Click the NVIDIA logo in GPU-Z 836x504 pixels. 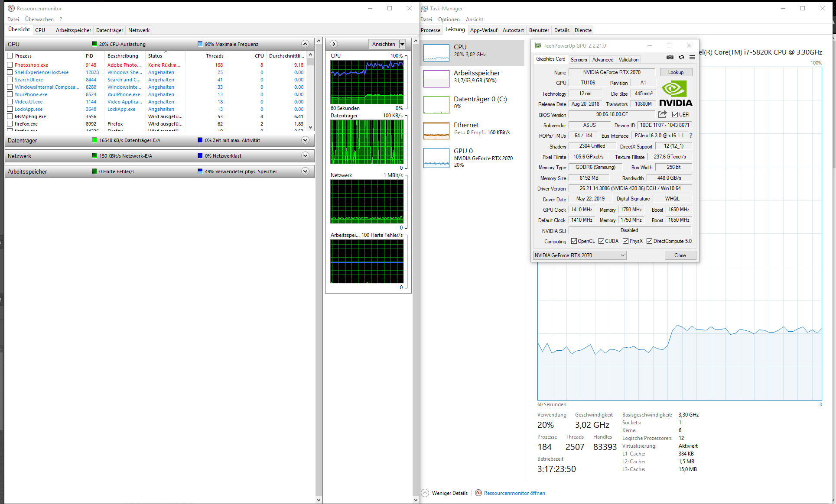pos(676,93)
